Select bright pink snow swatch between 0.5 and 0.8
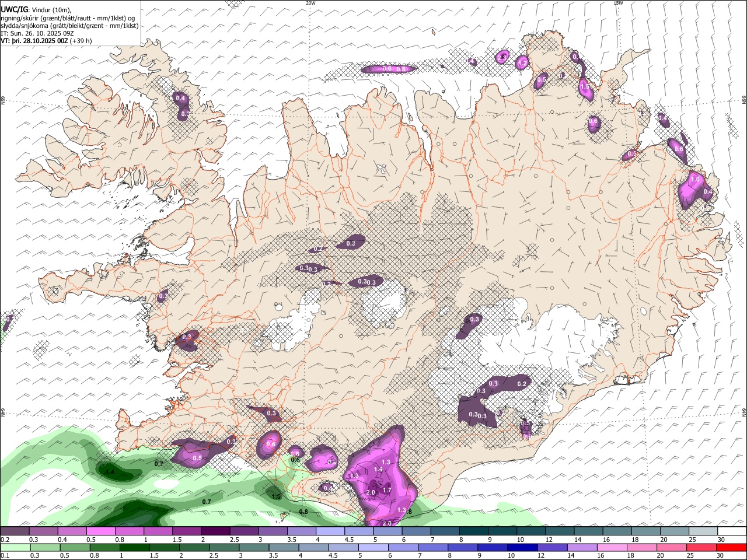This screenshot has width=747, height=560. coord(100,531)
